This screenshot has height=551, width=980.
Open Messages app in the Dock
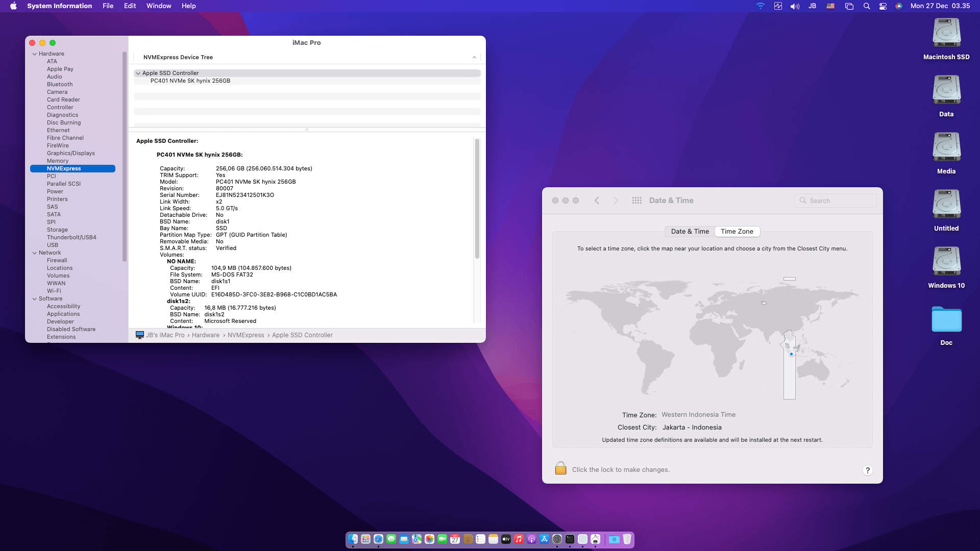tap(391, 539)
